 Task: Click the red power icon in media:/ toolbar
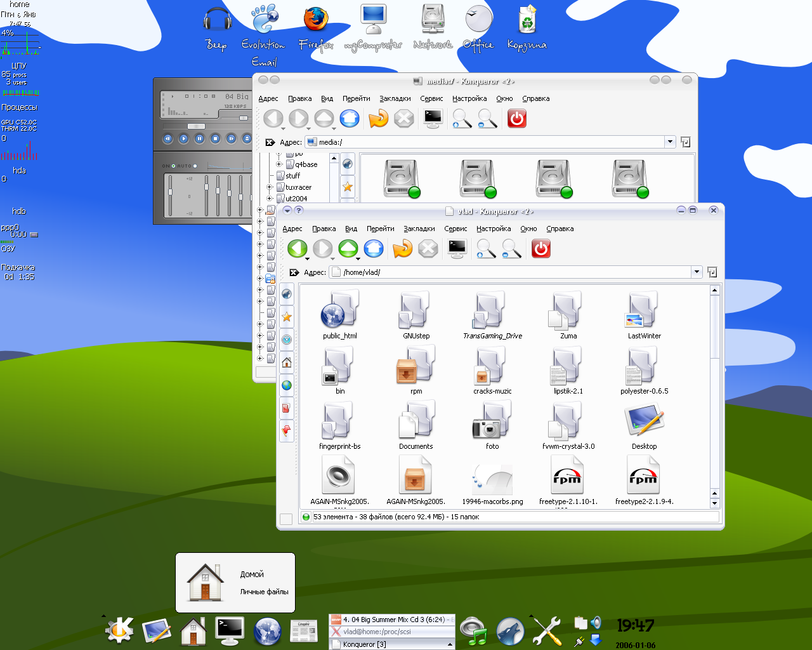[516, 118]
